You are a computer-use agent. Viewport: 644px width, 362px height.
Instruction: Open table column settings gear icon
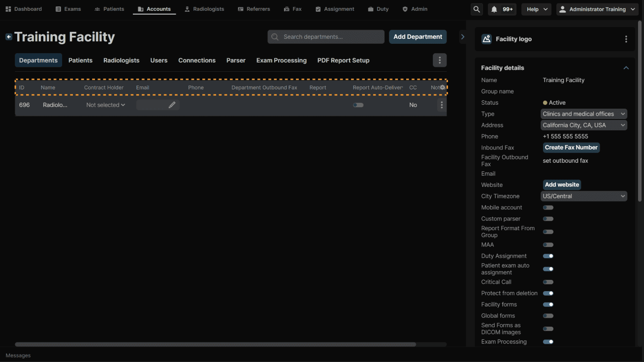(442, 87)
